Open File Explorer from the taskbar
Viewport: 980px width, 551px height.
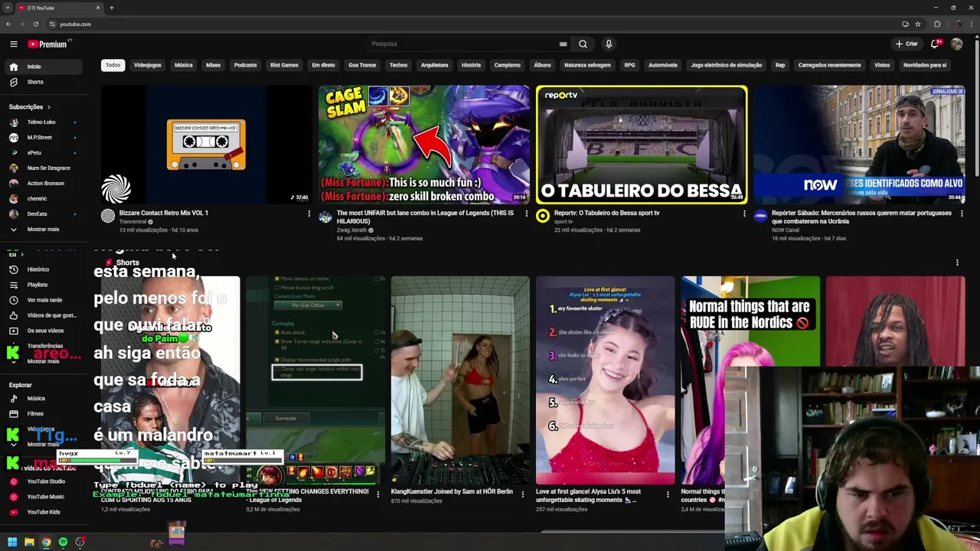29,543
